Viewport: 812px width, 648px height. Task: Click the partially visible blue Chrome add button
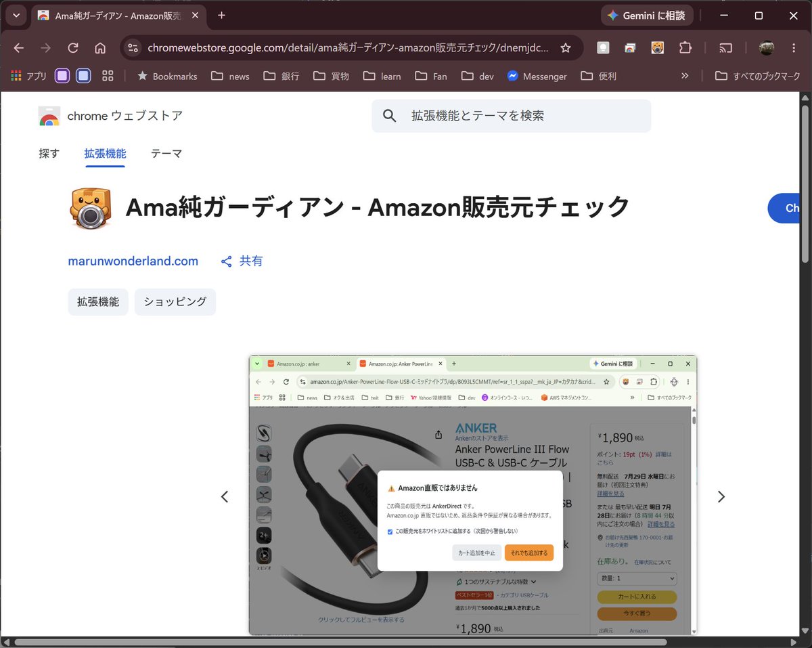click(x=784, y=208)
